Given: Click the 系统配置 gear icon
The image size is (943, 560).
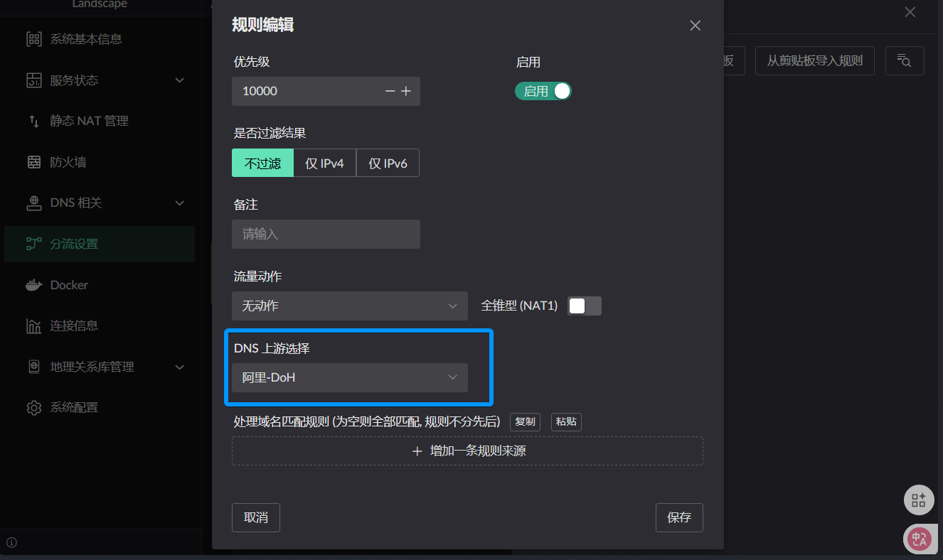Looking at the screenshot, I should tap(33, 408).
